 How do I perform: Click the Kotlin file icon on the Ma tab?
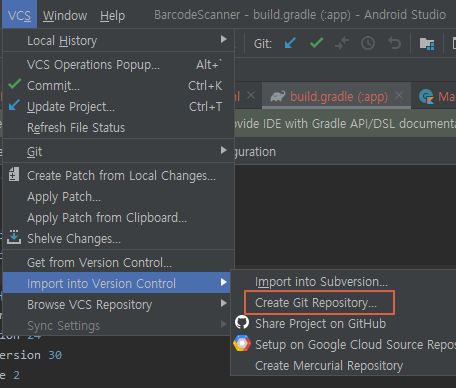click(x=426, y=97)
